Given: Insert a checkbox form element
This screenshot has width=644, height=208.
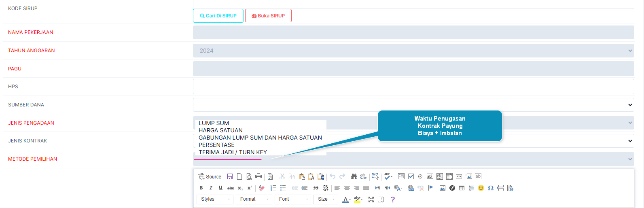Looking at the screenshot, I should point(411,176).
